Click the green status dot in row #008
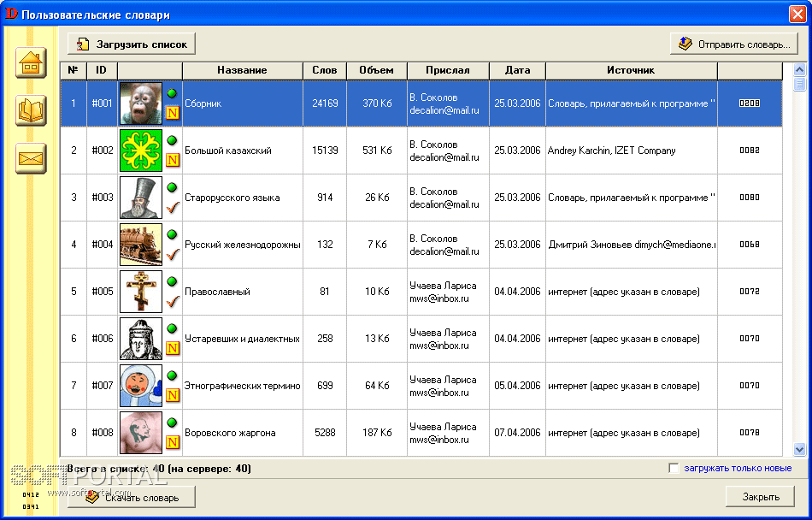812x520 pixels. pyautogui.click(x=173, y=422)
